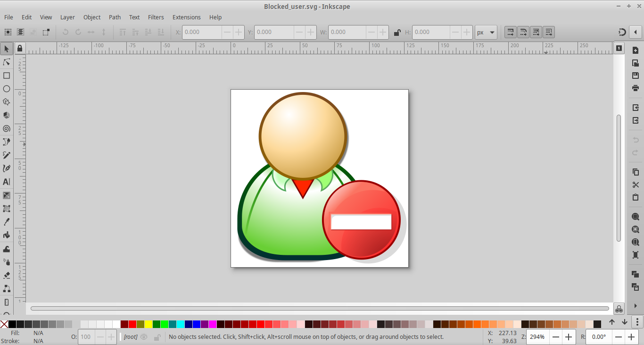Select the Spiral tool
Image resolution: width=644 pixels, height=345 pixels.
coord(7,128)
